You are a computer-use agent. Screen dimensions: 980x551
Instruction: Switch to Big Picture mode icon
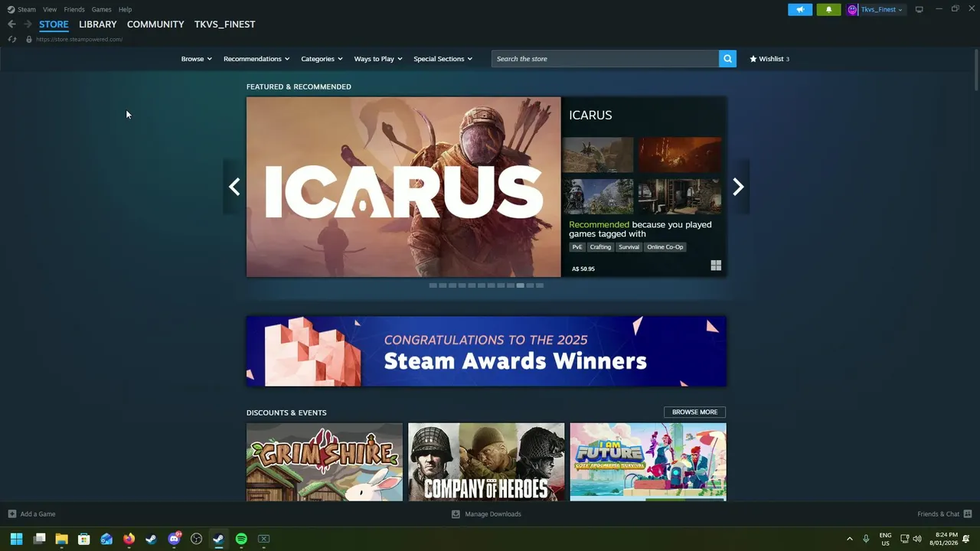coord(920,9)
